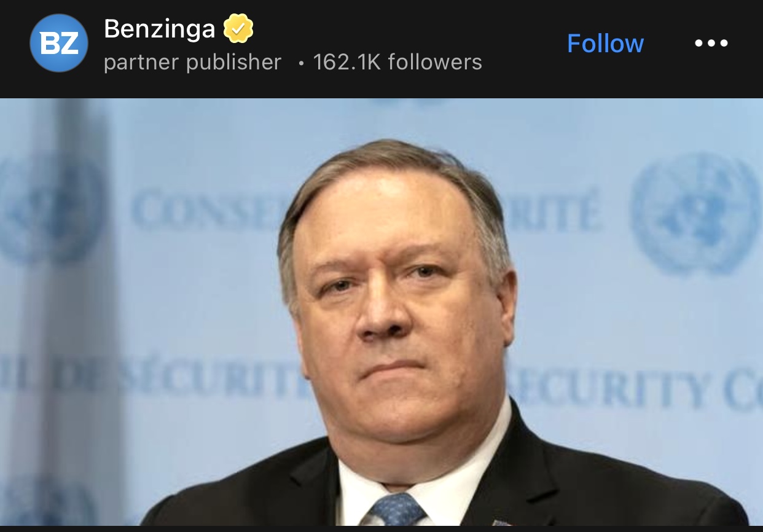The width and height of the screenshot is (763, 532).
Task: Open the article photo thumbnail
Action: (x=381, y=312)
